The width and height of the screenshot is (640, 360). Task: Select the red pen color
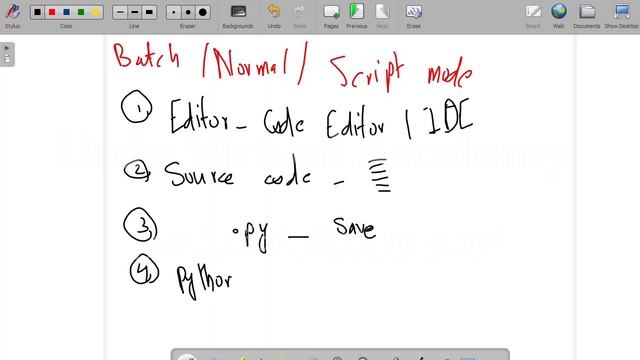coord(52,12)
